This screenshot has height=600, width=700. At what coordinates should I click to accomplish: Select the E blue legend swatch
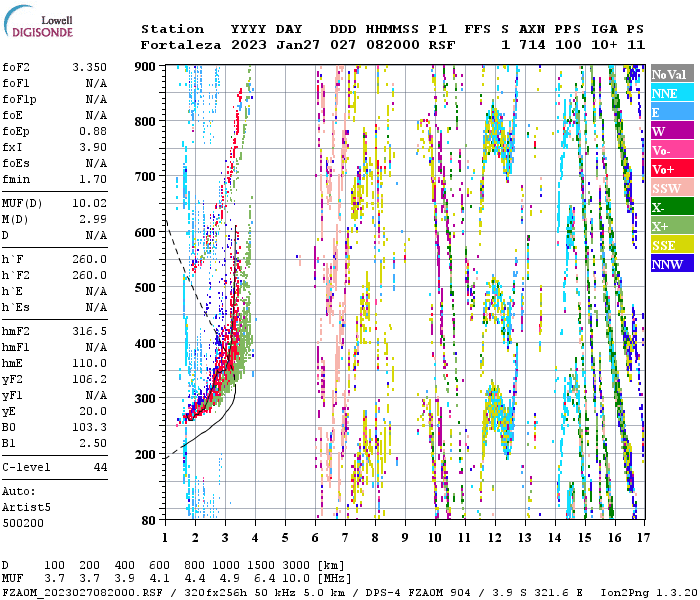[x=672, y=112]
